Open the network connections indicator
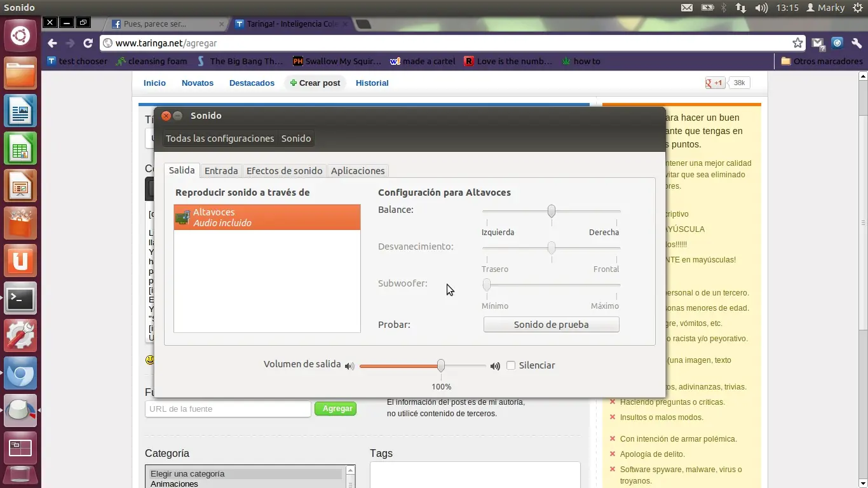Image resolution: width=868 pixels, height=488 pixels. (741, 8)
